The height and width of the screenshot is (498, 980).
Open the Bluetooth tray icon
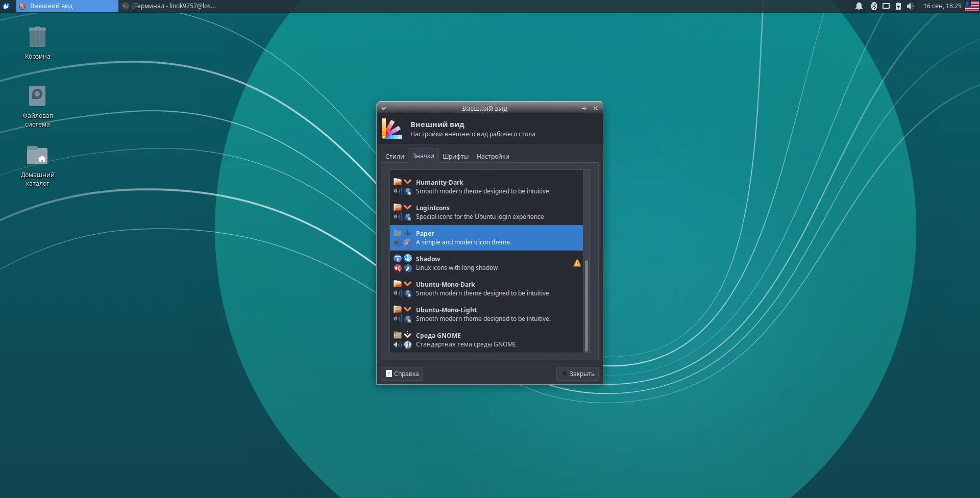[874, 6]
